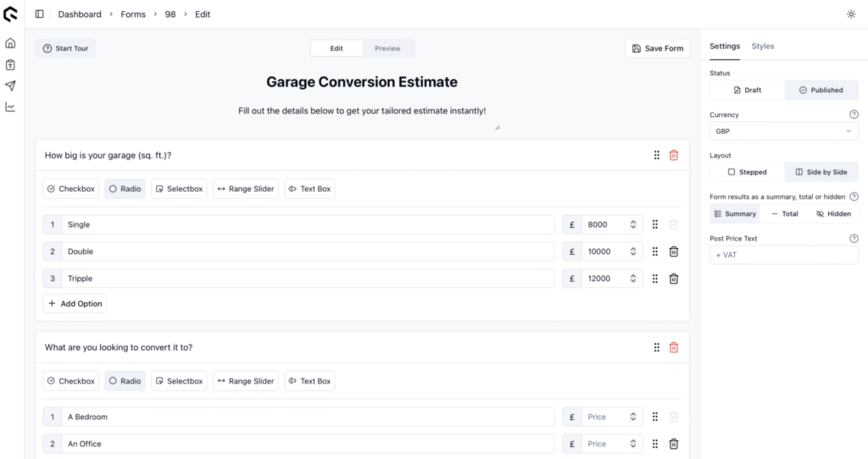Toggle the light/dark theme sun icon
The image size is (868, 459).
[851, 14]
